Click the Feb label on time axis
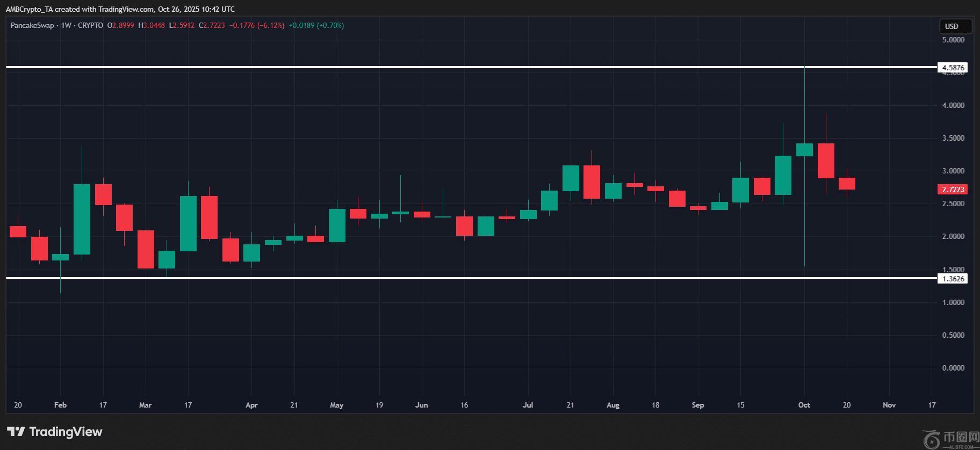 coord(60,405)
